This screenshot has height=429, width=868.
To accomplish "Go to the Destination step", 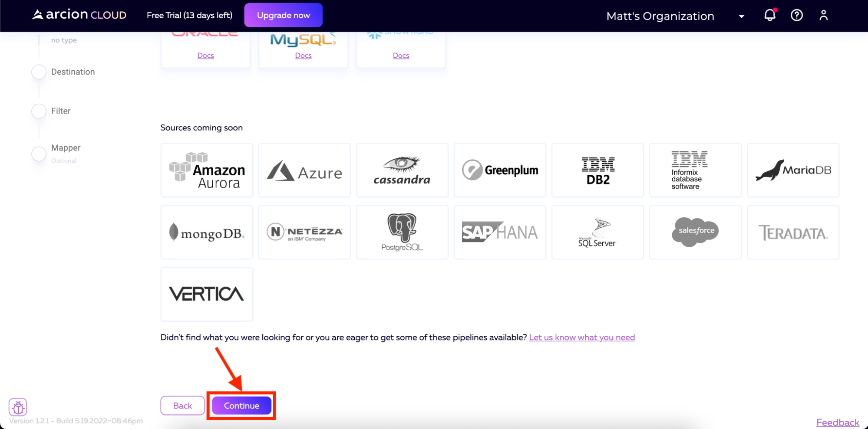I will 63,72.
